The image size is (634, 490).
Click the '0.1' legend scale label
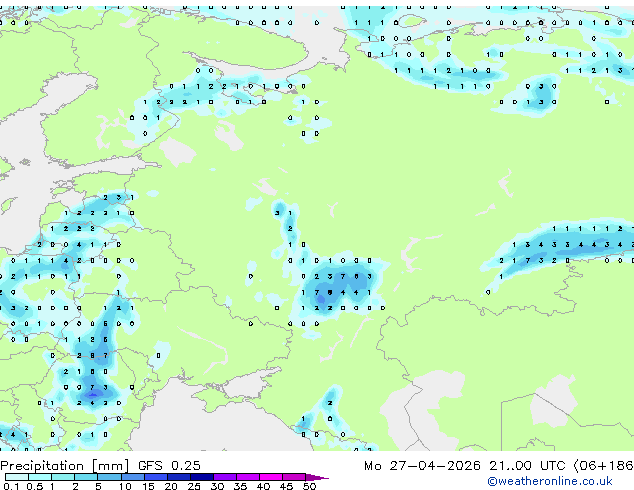(x=11, y=486)
